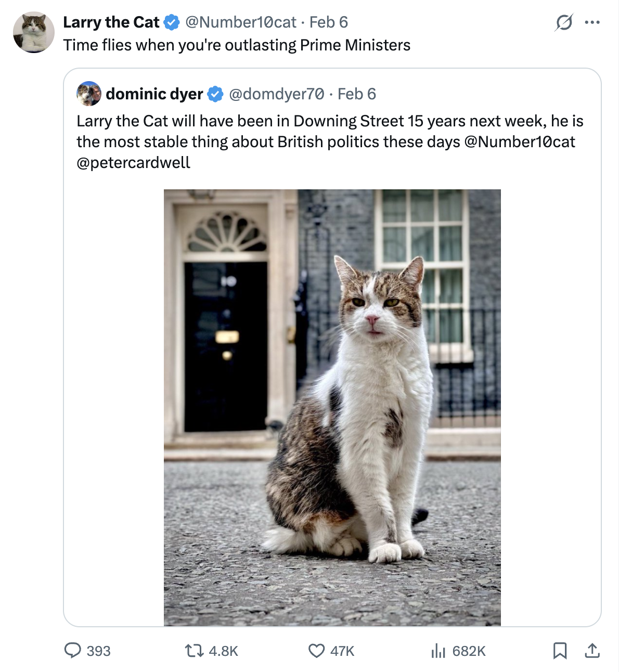The image size is (619, 672).
Task: Bookmark this post
Action: [560, 651]
